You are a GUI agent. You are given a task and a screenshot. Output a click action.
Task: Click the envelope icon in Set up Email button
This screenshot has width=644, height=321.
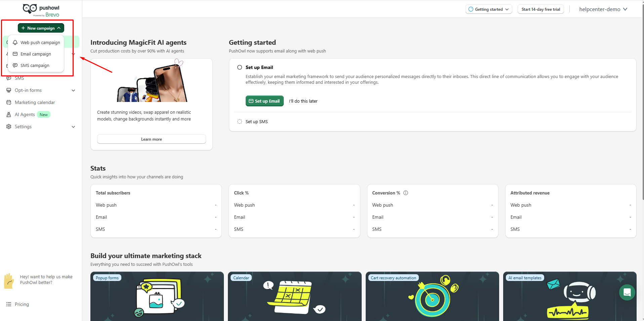(251, 101)
